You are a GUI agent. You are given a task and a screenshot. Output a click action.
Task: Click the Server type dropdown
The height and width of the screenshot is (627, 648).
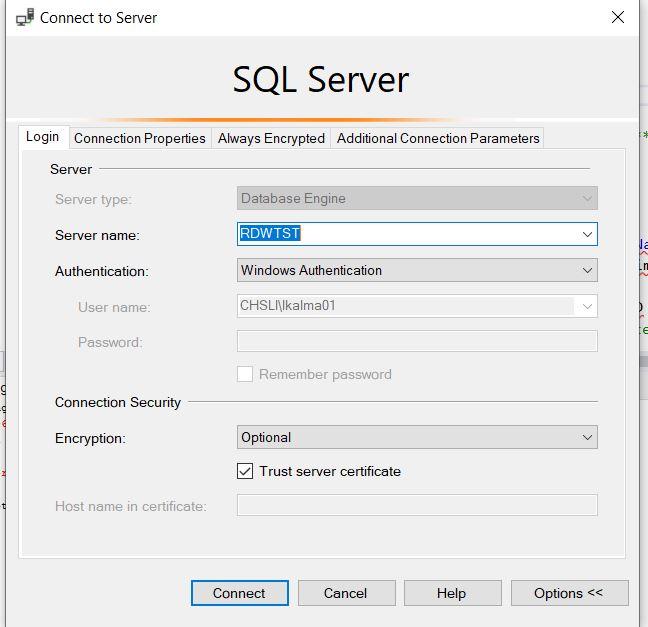(x=417, y=198)
